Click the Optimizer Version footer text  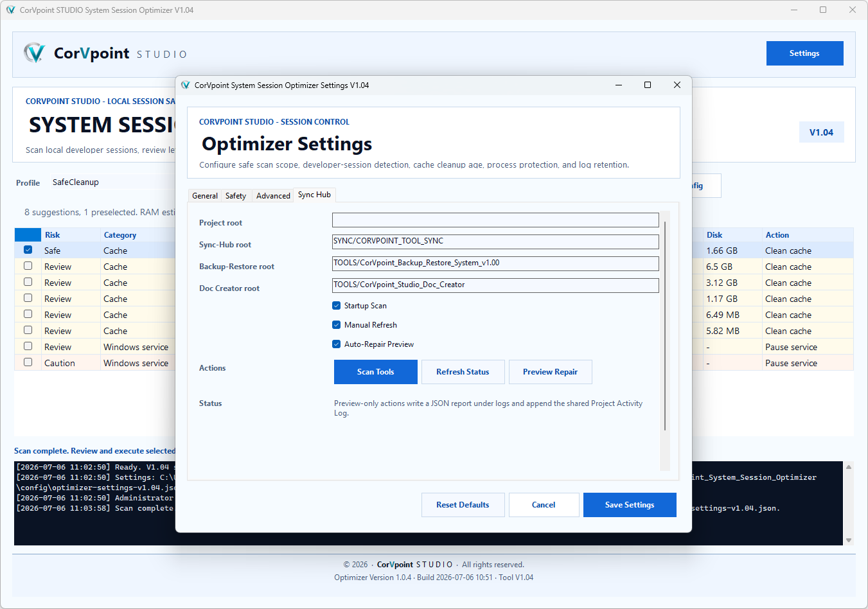pos(434,578)
